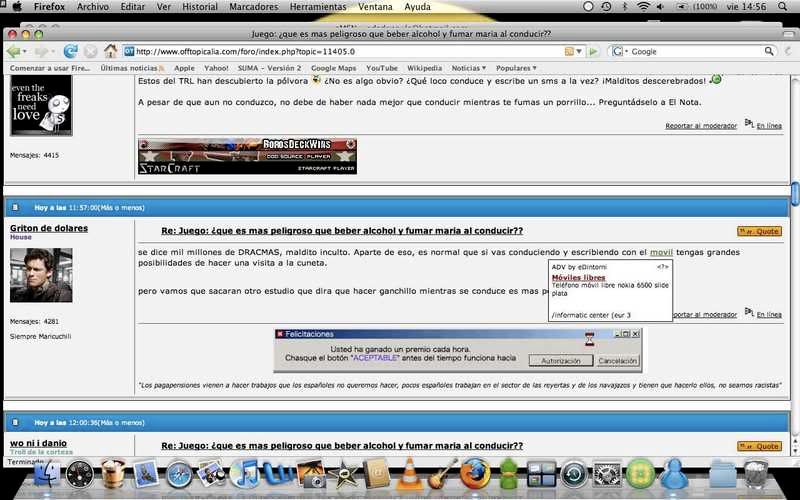This screenshot has width=800, height=500.
Task: Click the URL address field
Action: coord(340,51)
